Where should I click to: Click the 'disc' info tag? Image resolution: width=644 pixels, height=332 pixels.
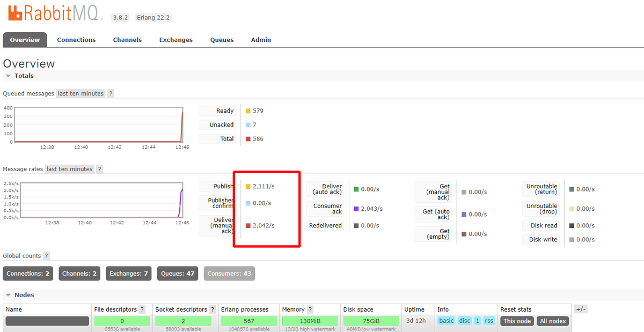pos(464,321)
